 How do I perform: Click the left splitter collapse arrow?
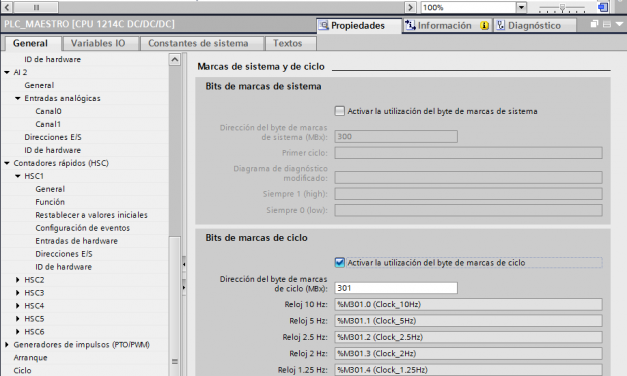pyautogui.click(x=184, y=264)
